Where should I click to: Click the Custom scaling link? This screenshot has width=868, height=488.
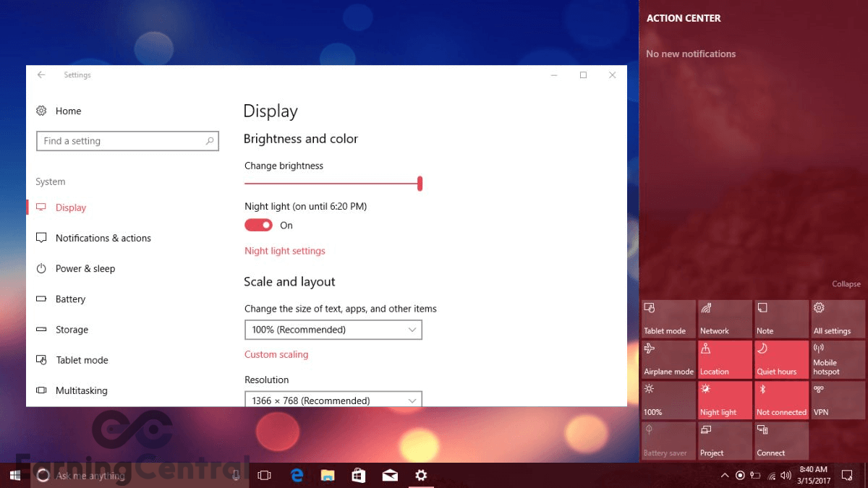[x=276, y=354]
